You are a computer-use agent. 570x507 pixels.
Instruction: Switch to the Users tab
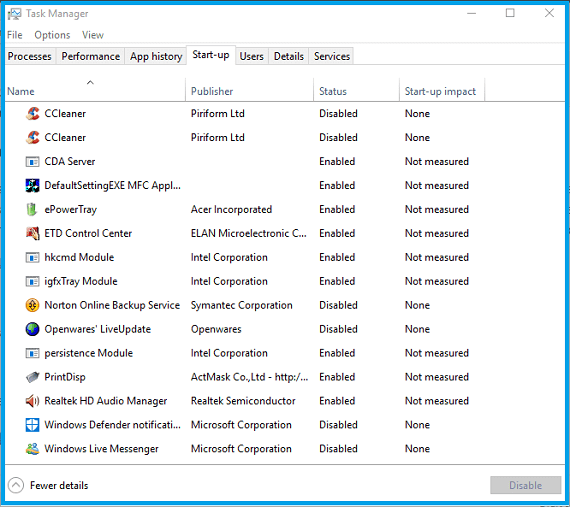point(252,56)
